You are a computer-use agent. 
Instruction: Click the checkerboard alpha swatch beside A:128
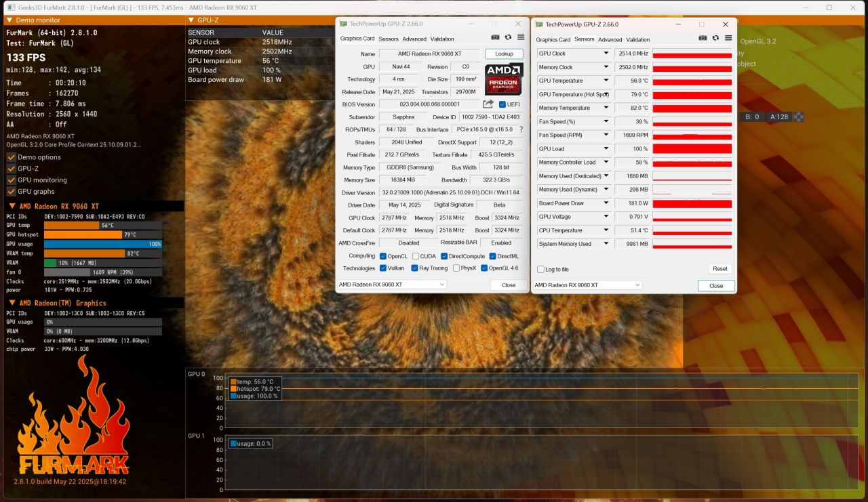[x=800, y=117]
